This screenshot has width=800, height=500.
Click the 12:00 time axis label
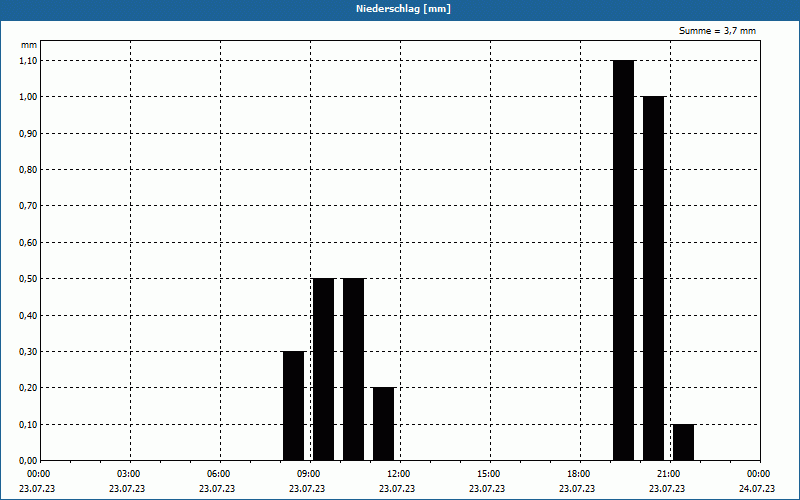coord(398,474)
